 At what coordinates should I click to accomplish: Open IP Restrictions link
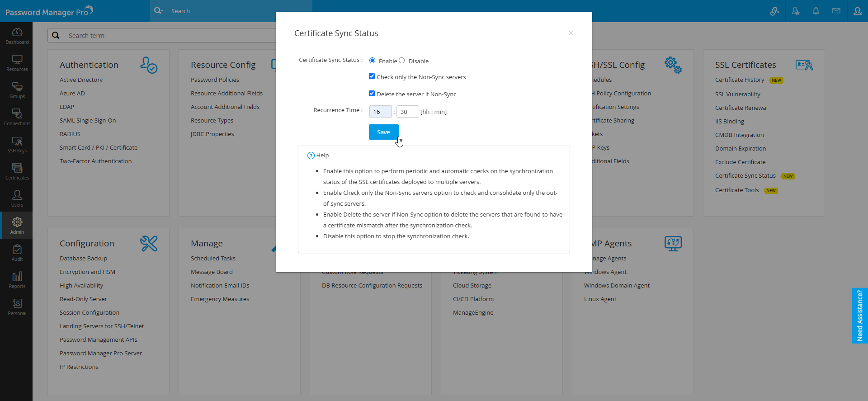click(x=79, y=367)
